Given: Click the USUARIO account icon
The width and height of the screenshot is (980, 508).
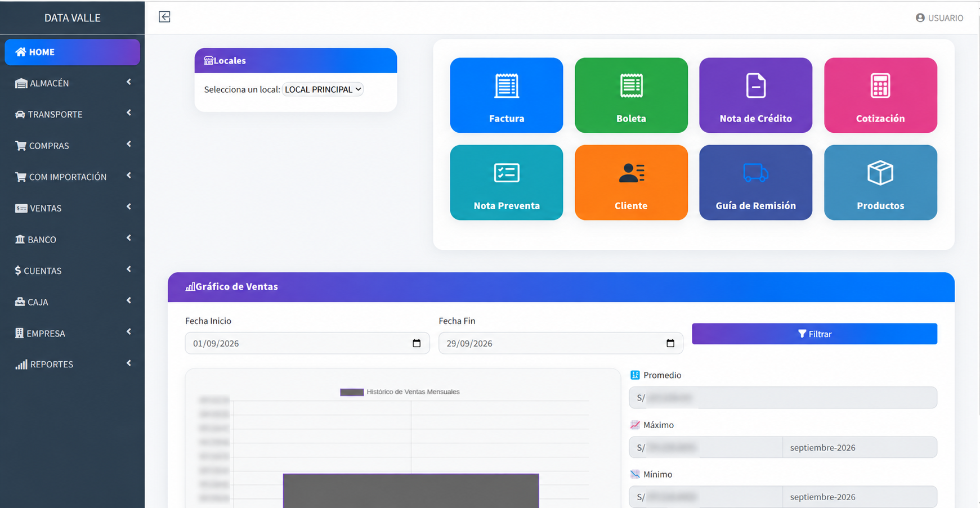Looking at the screenshot, I should tap(920, 18).
